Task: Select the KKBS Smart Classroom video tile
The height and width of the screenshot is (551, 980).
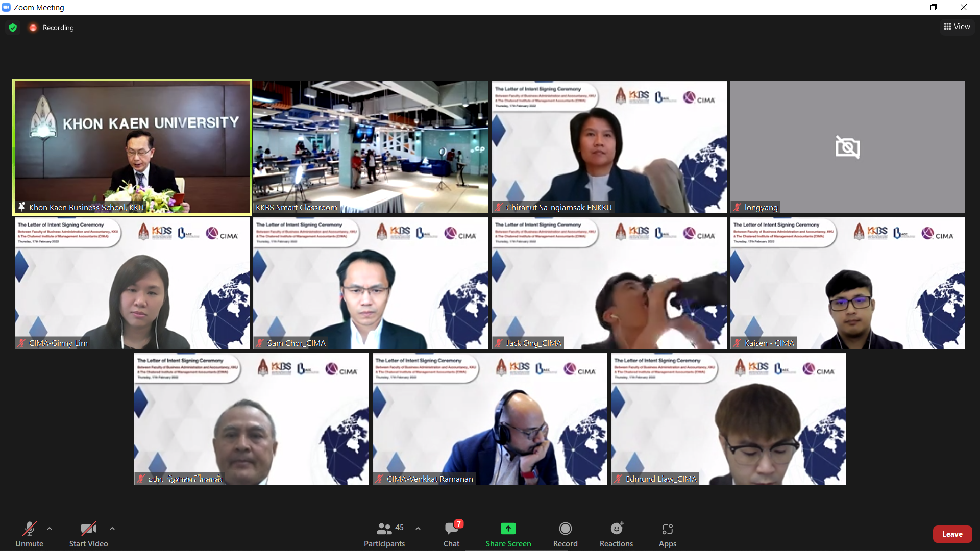Action: click(371, 147)
